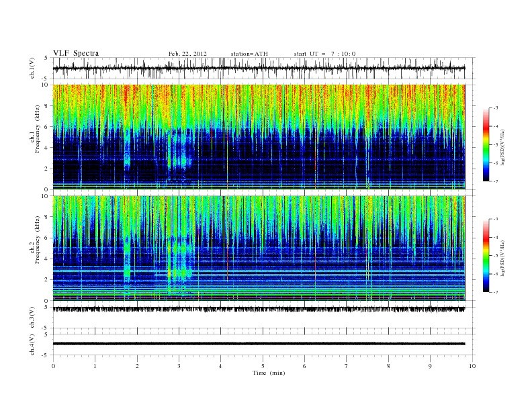
Task: Click ch.2 colorbar tick value "-5"
Action: click(495, 256)
